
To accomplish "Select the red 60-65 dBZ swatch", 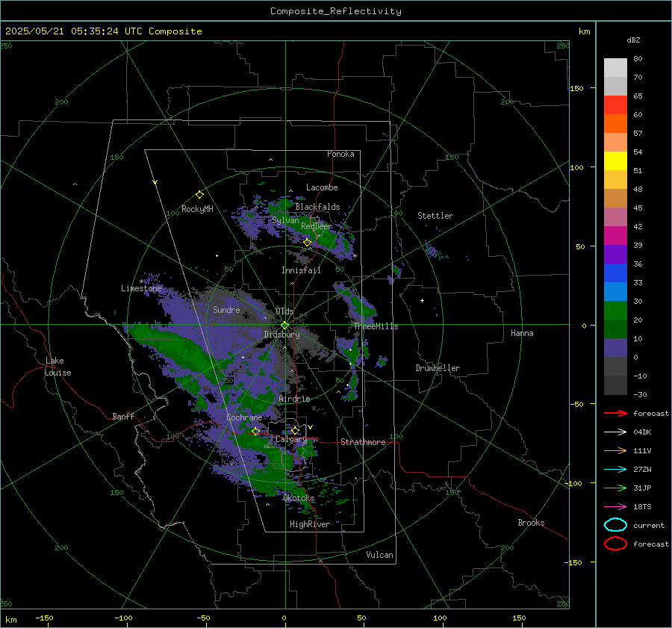I will (615, 105).
